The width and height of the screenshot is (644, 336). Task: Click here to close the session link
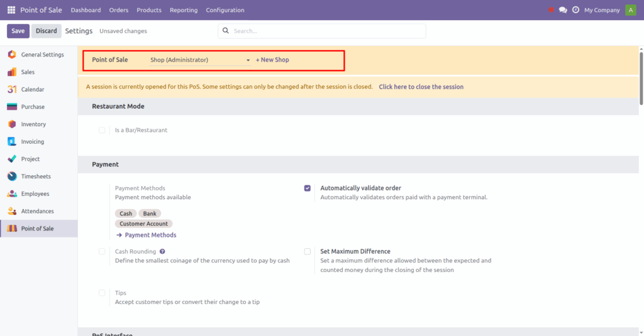point(421,87)
